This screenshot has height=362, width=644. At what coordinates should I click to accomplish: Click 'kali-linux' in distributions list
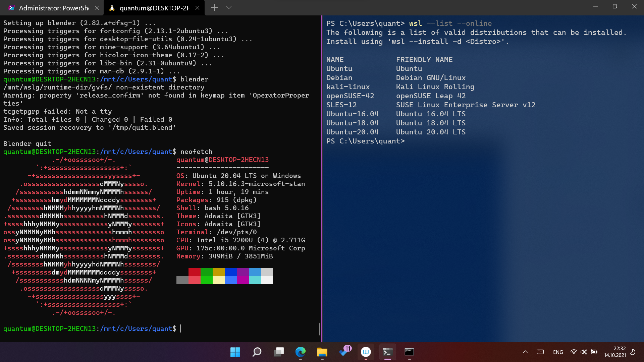[x=348, y=87]
